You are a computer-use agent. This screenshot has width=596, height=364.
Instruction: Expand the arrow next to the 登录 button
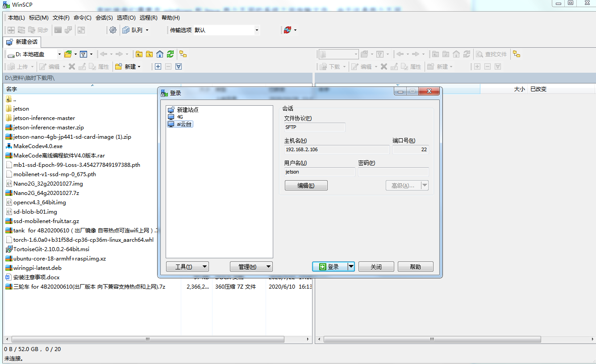coord(351,267)
